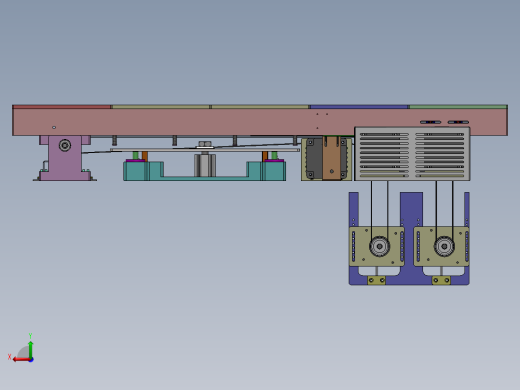Viewport: 520px width, 390px height.
Task: Select the right olive motor mounting plate
Action: click(x=441, y=247)
